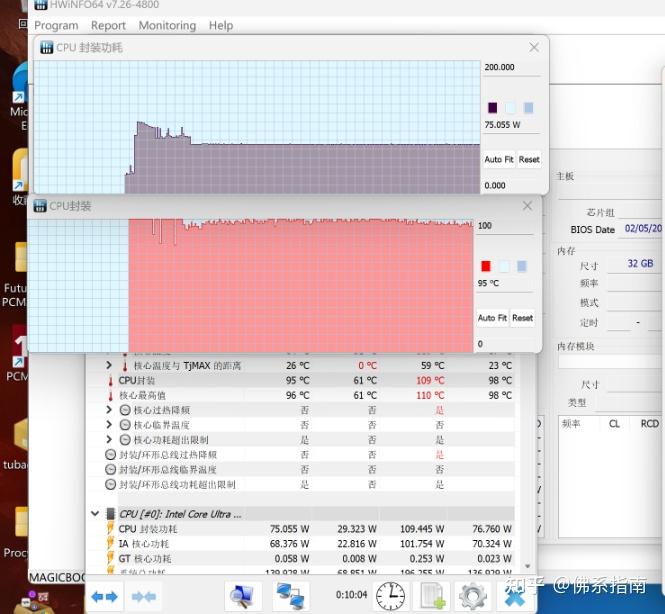Select the 75.055 W current power cell
Viewport: 665px width, 614px height.
pos(289,529)
